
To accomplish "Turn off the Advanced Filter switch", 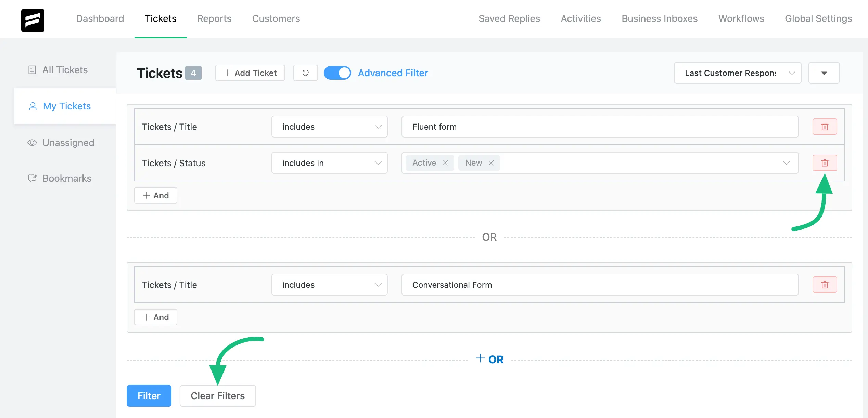I will tap(337, 73).
